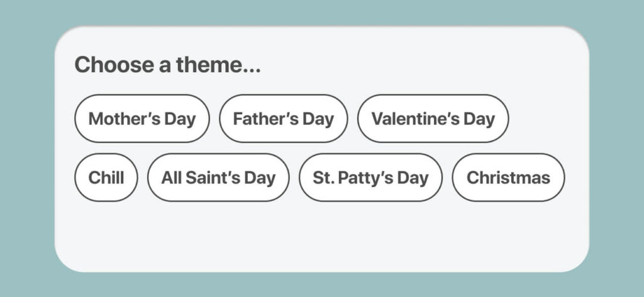This screenshot has width=644, height=297.
Task: Click the "All Saint's Day" label text
Action: point(218,178)
